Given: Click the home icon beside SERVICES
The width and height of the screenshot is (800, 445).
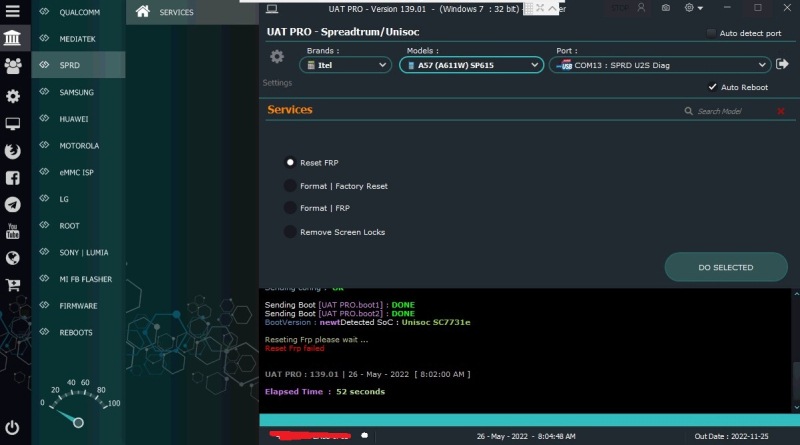Looking at the screenshot, I should (143, 11).
